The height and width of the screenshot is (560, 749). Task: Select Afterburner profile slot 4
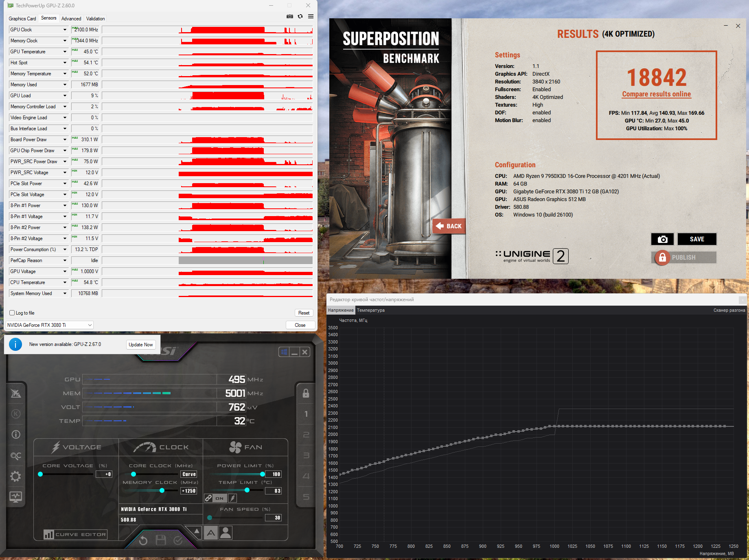[x=306, y=476]
